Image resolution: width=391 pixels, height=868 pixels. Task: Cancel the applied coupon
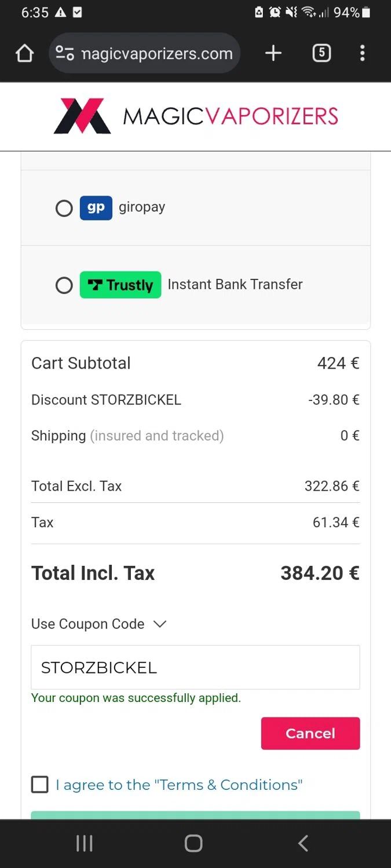click(x=310, y=733)
